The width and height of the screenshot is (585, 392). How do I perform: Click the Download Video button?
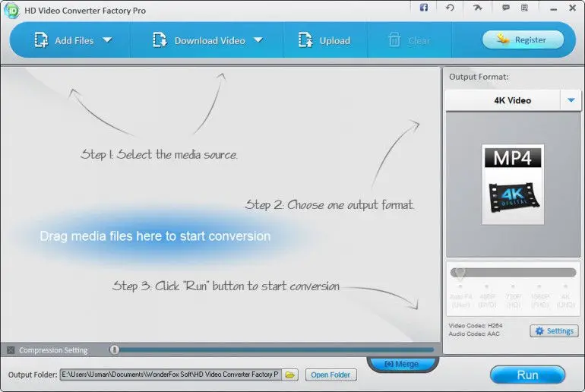coord(199,40)
